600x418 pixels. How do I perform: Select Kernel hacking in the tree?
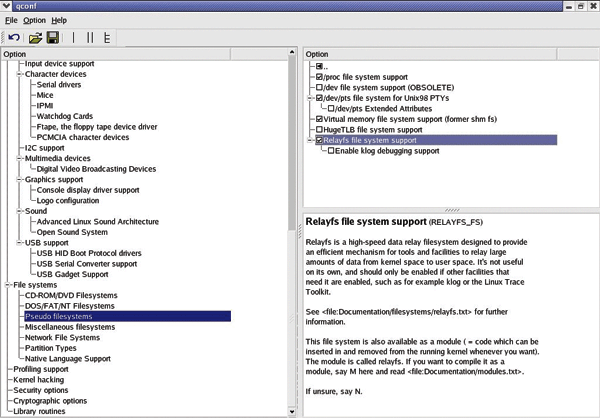[x=40, y=380]
